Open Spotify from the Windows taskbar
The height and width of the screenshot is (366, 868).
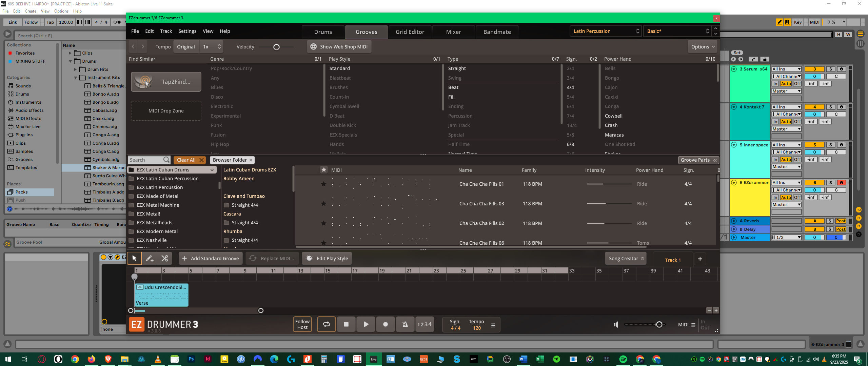623,359
